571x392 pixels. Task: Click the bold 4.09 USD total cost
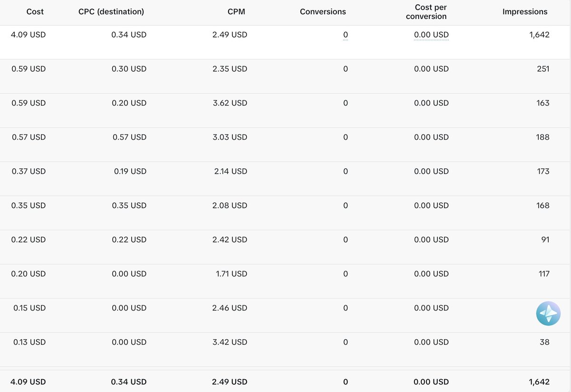tap(28, 382)
